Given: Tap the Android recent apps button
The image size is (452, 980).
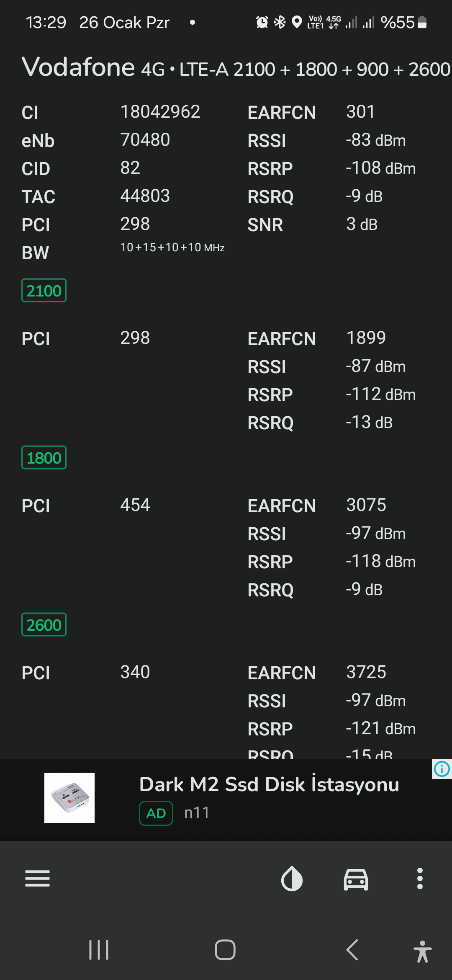Looking at the screenshot, I should pos(99,950).
